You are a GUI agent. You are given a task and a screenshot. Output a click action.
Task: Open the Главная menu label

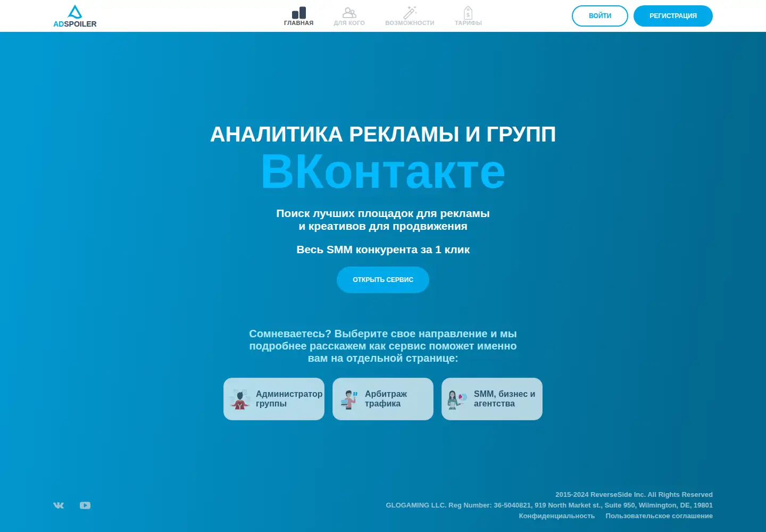(x=299, y=23)
